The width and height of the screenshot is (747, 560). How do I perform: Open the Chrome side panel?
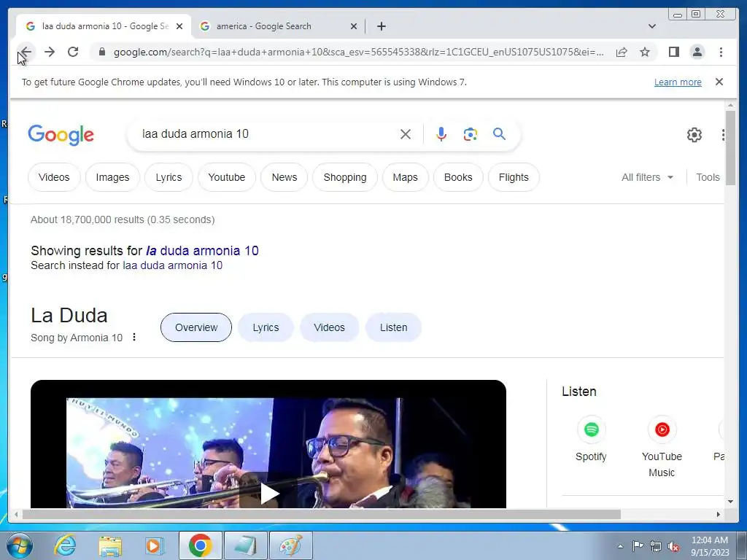coord(673,52)
